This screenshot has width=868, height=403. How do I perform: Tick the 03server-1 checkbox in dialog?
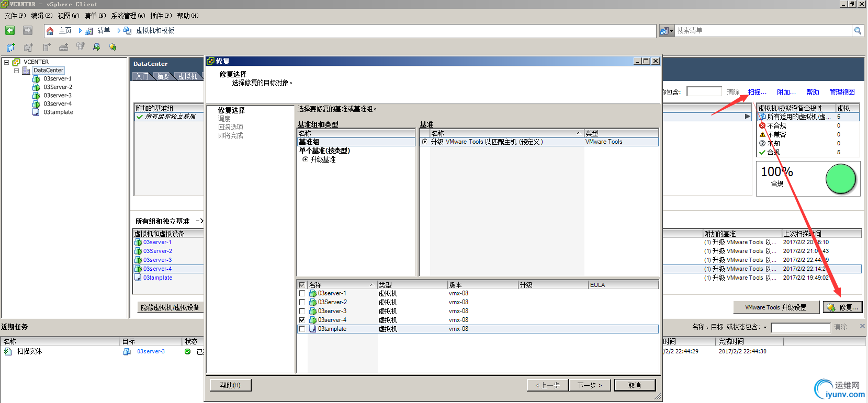click(x=302, y=294)
